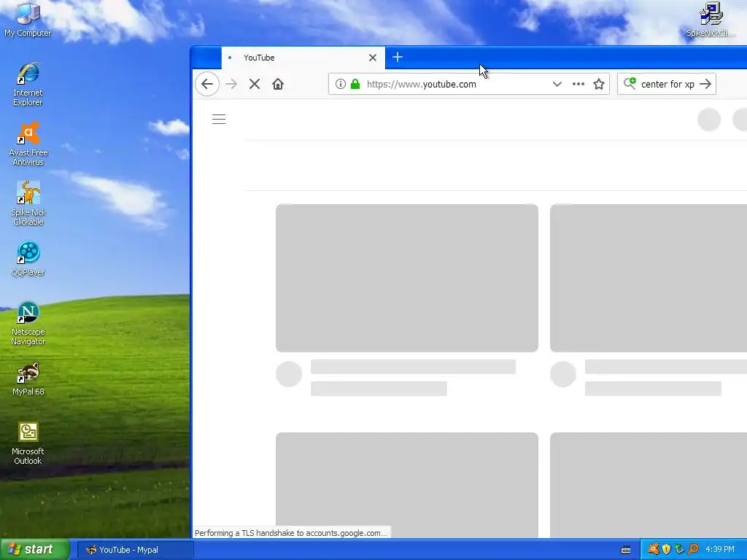Select the My Computer desktop icon
Screen dimensions: 747x560
click(28, 20)
